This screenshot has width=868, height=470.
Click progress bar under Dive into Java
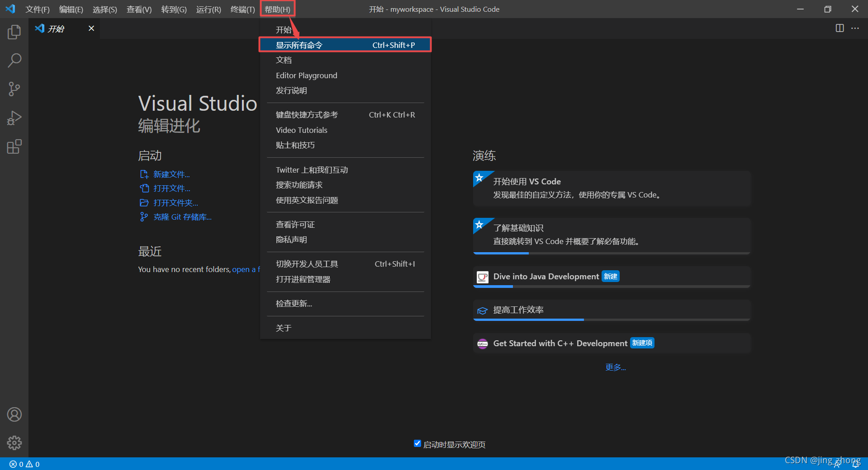click(612, 287)
